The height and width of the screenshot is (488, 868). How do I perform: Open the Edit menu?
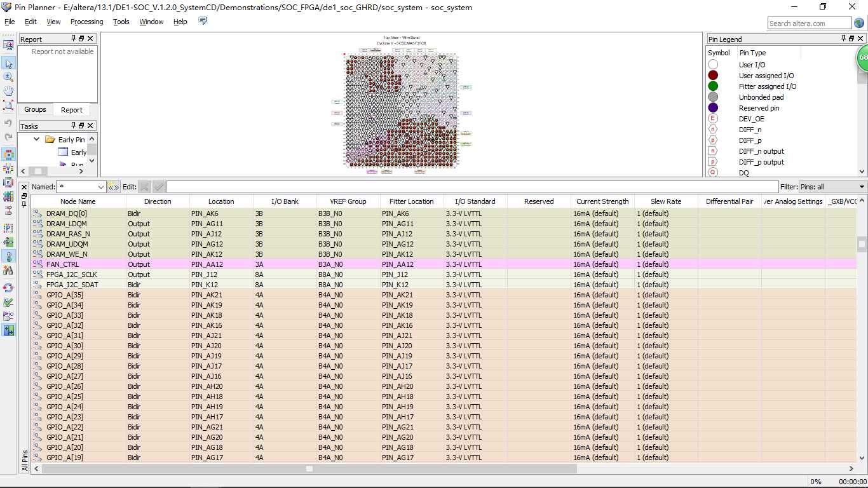click(x=31, y=22)
